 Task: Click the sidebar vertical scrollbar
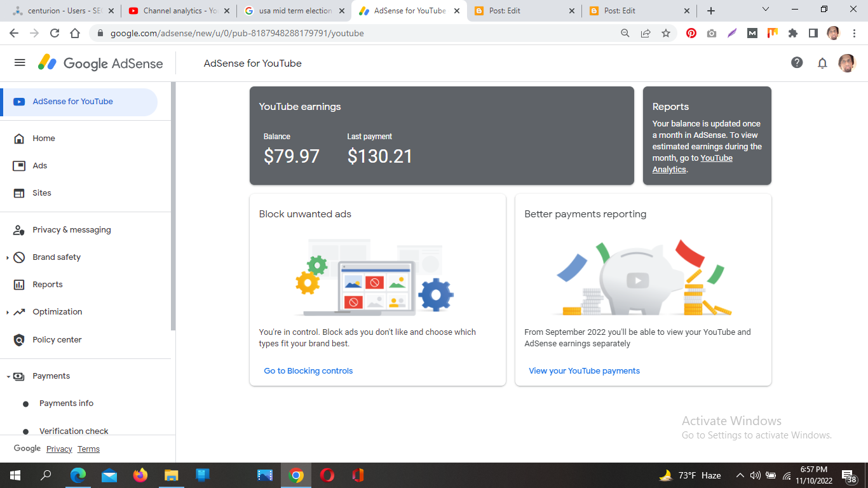point(173,207)
